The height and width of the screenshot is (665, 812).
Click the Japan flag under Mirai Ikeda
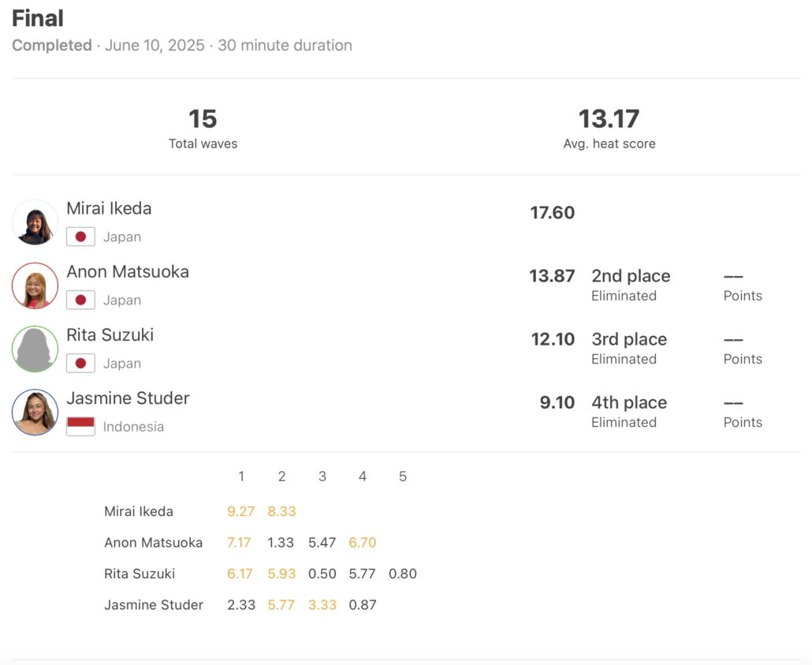point(80,237)
